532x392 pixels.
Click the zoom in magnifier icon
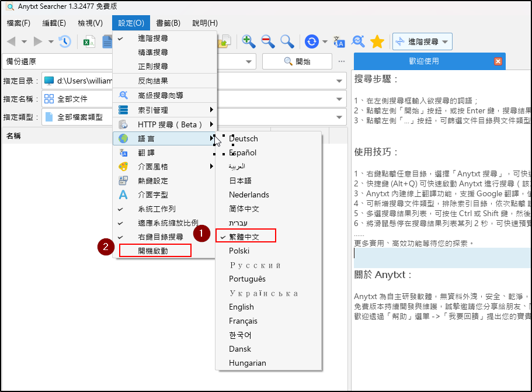249,41
